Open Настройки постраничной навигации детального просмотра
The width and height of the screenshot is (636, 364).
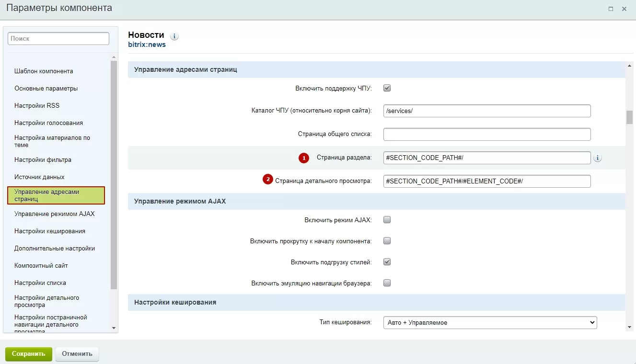tap(51, 324)
